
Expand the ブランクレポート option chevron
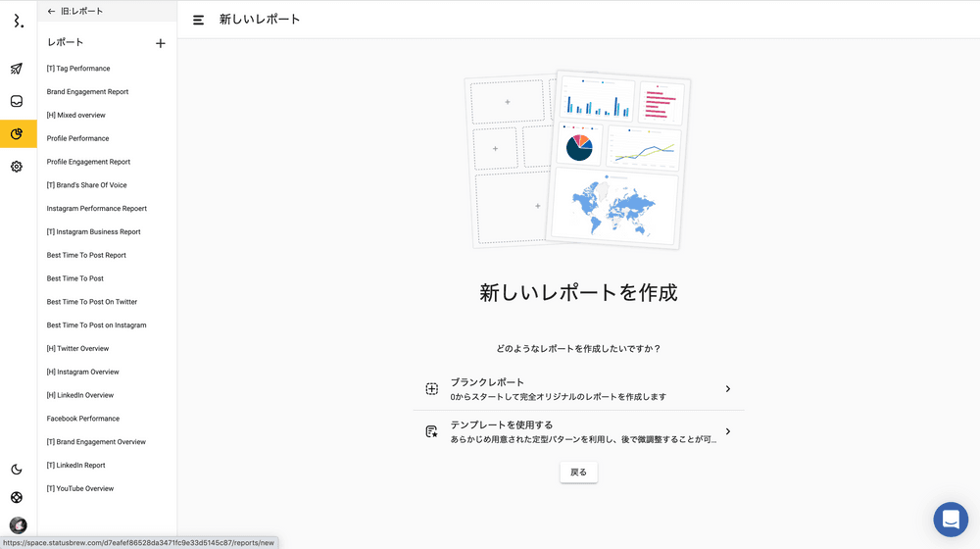(727, 389)
